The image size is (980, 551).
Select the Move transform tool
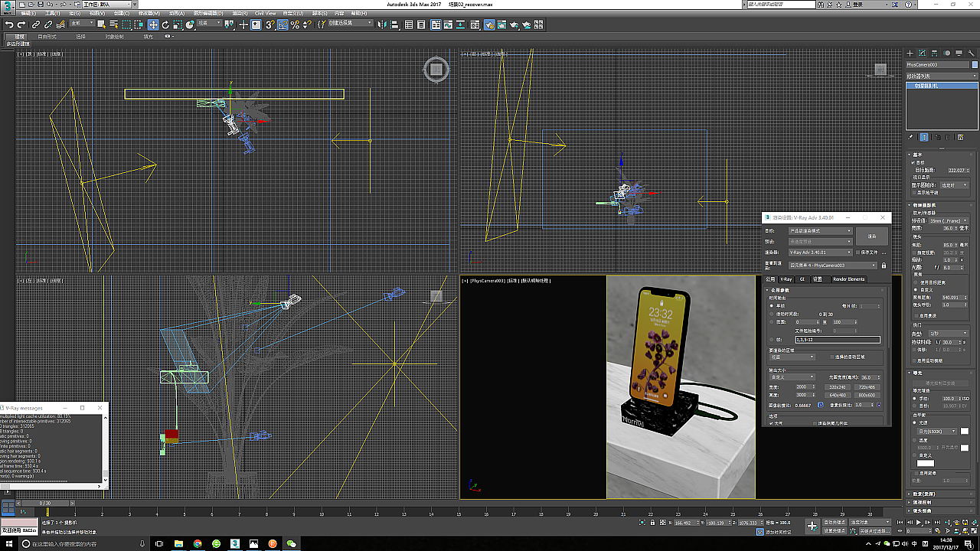(153, 25)
